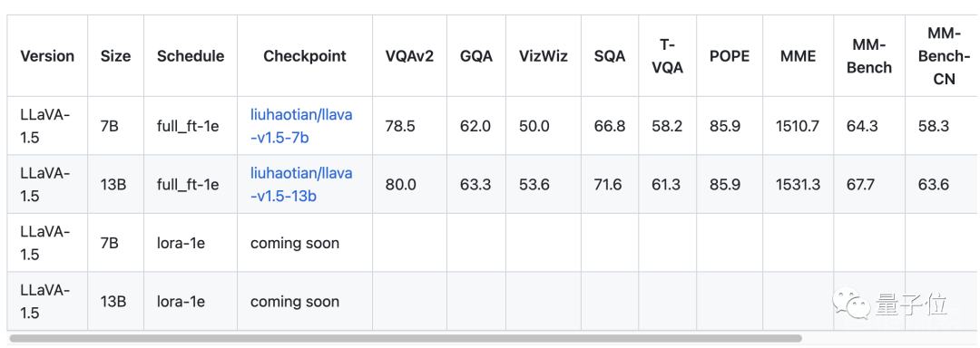The image size is (980, 348).
Task: Click the VizWiz score 53.6
Action: pos(534,185)
